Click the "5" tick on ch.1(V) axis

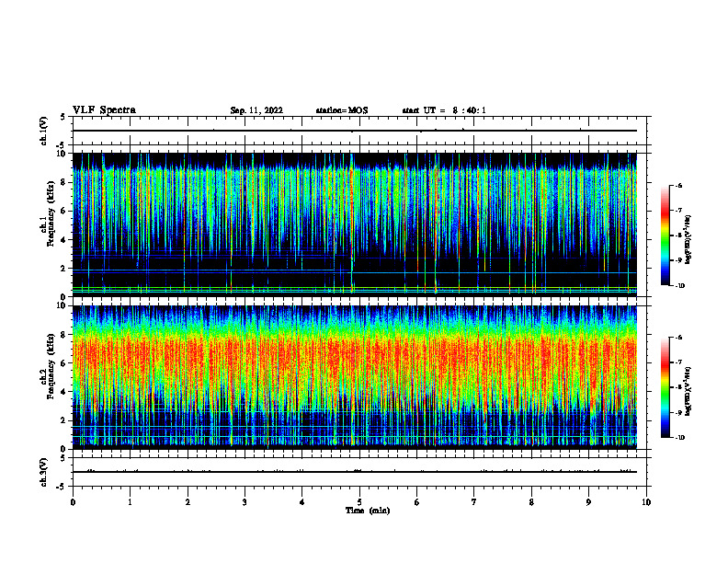coord(63,117)
